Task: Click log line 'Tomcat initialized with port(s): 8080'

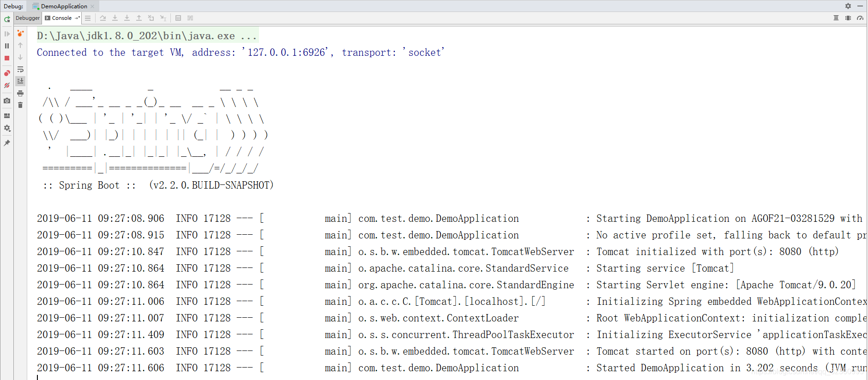Action: click(438, 251)
